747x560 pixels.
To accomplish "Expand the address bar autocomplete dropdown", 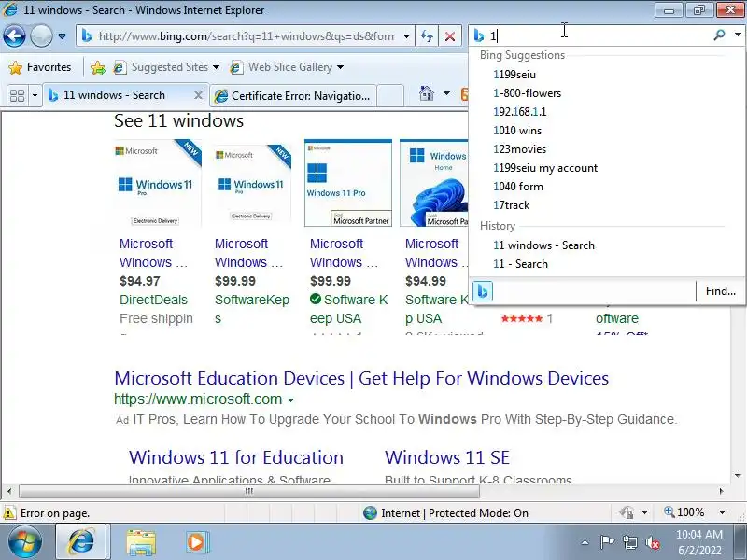I will pos(406,36).
